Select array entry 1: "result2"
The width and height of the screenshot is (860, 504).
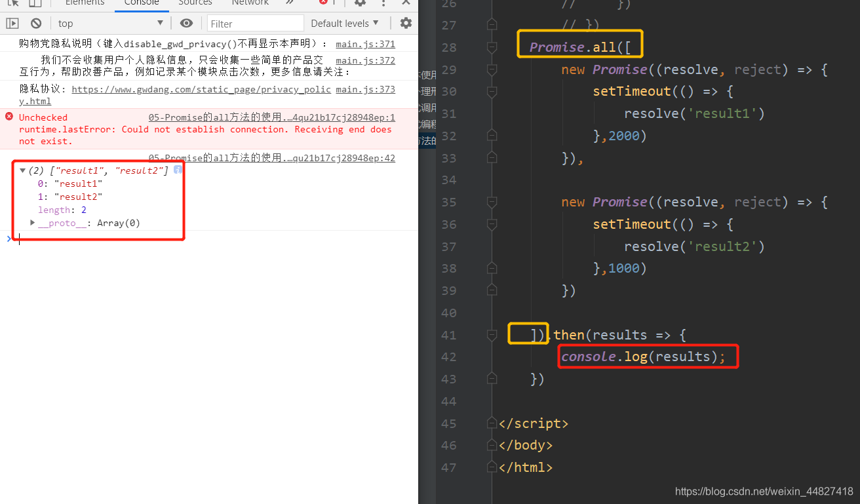click(70, 197)
